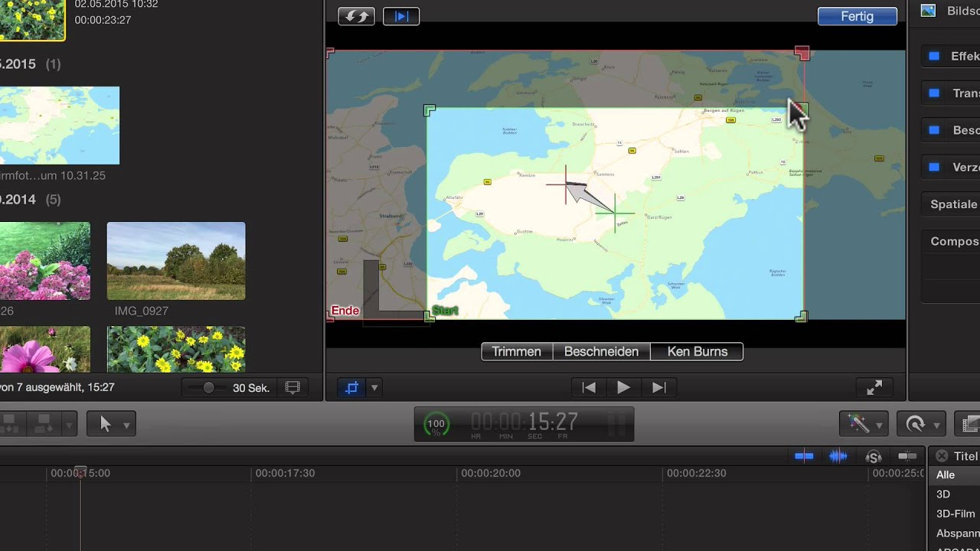Click the green Start frame bottom-right handle
This screenshot has width=980, height=551.
[801, 316]
